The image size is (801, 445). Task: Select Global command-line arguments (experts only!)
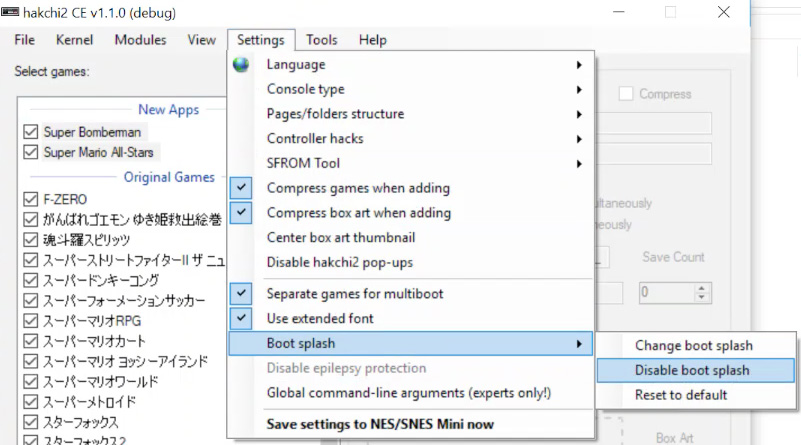pyautogui.click(x=411, y=393)
